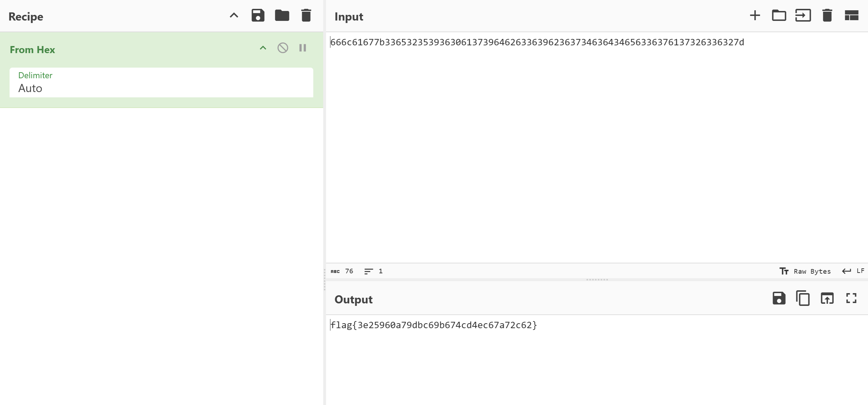Add a new input tab
The image size is (868, 405).
(755, 16)
